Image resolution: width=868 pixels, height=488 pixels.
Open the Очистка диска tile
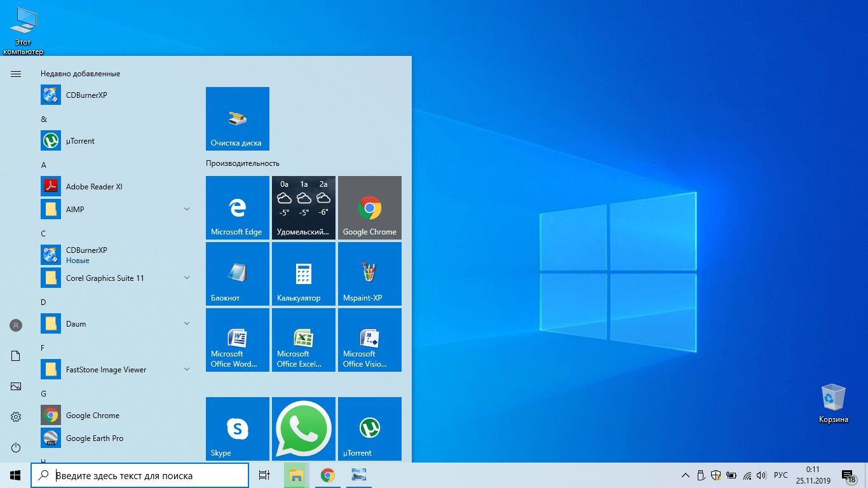pyautogui.click(x=238, y=119)
